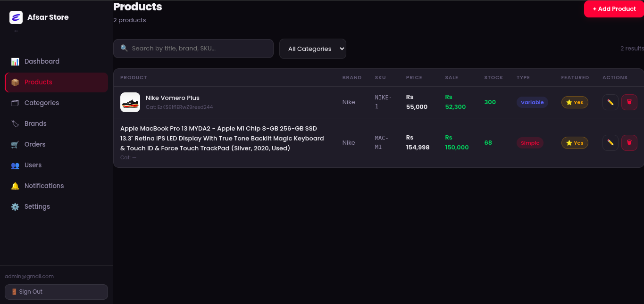Click the TYPE column header

click(523, 77)
